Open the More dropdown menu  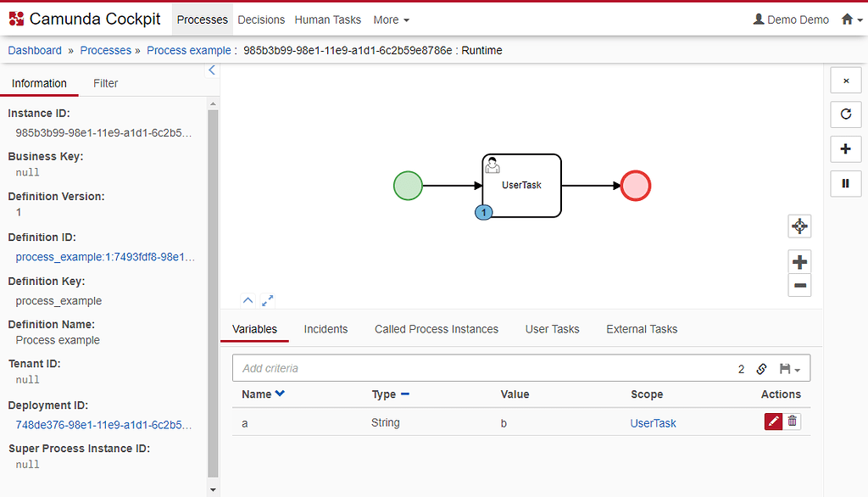tap(391, 20)
